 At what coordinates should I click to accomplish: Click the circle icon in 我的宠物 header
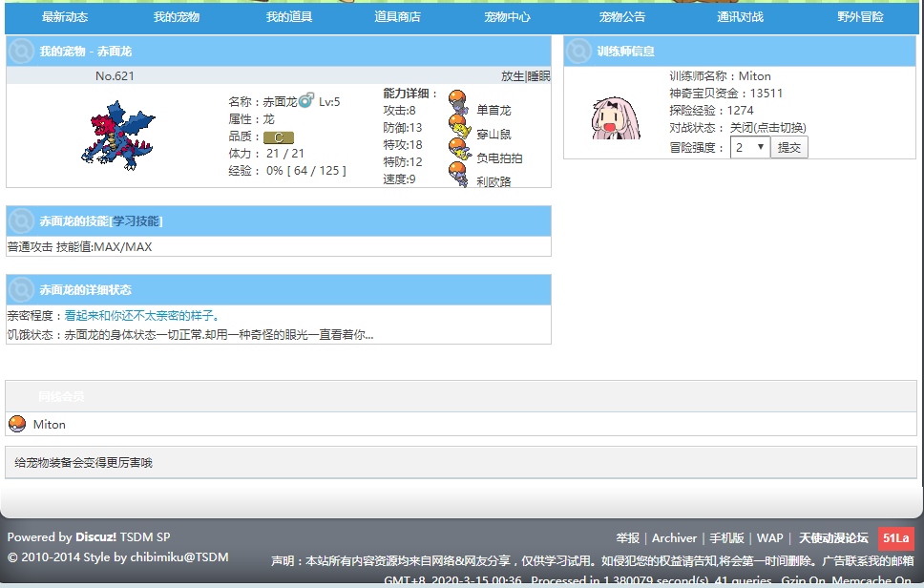(x=21, y=52)
